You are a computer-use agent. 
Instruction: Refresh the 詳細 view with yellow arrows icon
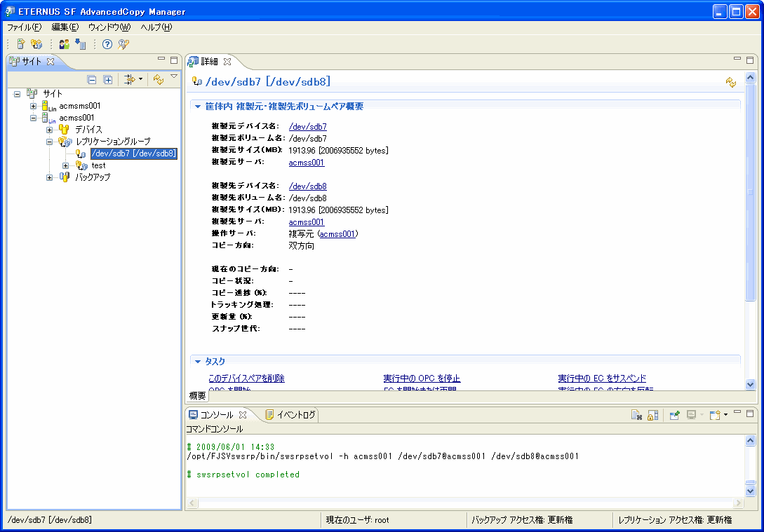(x=730, y=82)
